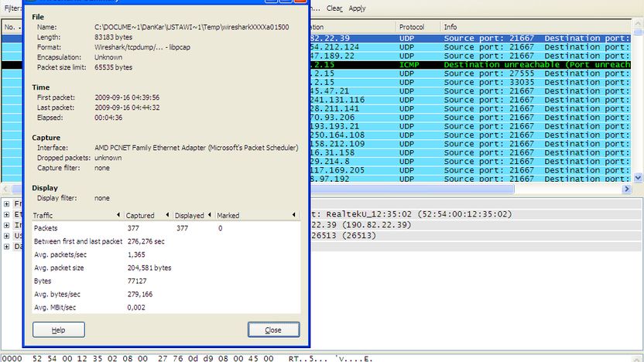Expand the Ethernet tree row
Image resolution: width=644 pixels, height=362 pixels.
coord(6,214)
